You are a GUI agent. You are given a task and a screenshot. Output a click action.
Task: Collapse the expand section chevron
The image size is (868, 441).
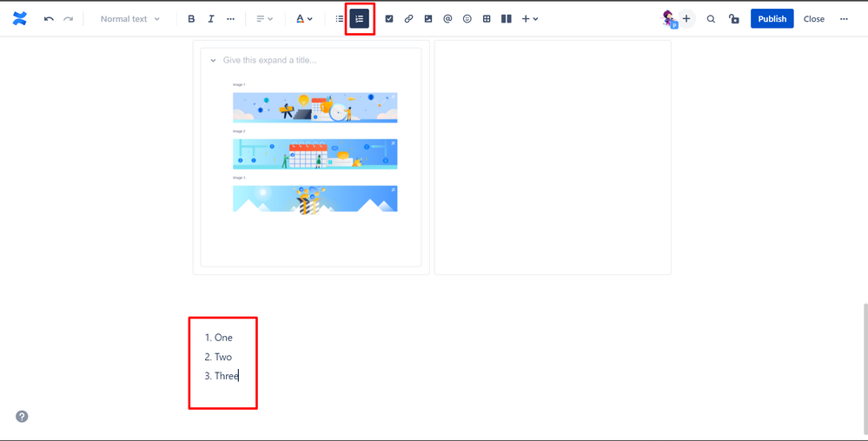[x=213, y=60]
